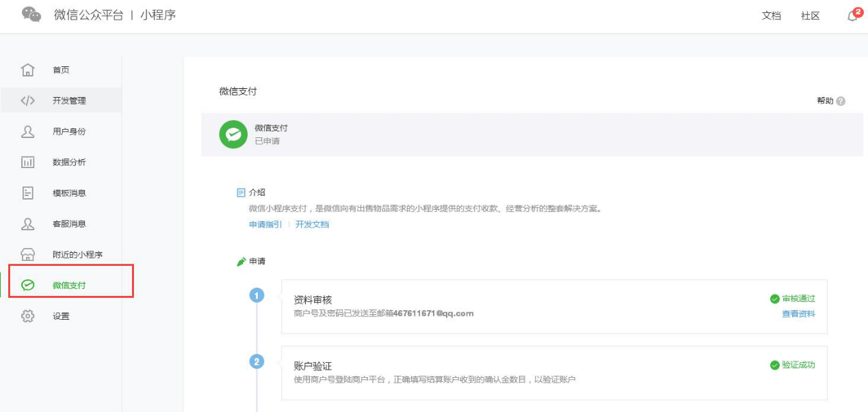The image size is (868, 412).
Task: Select 微信支付 in the sidebar menu
Action: [x=69, y=285]
